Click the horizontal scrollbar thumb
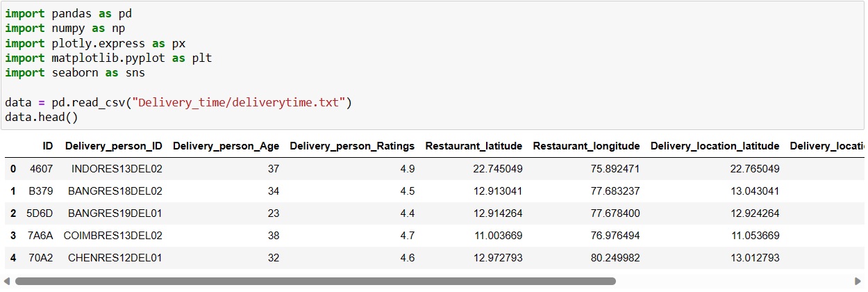868x292 pixels. click(315, 282)
